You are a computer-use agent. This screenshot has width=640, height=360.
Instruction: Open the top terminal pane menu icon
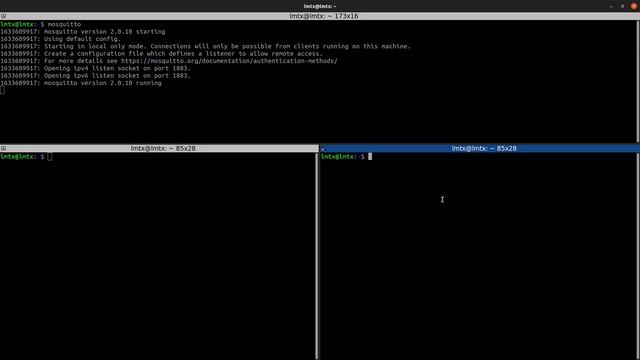[3, 16]
